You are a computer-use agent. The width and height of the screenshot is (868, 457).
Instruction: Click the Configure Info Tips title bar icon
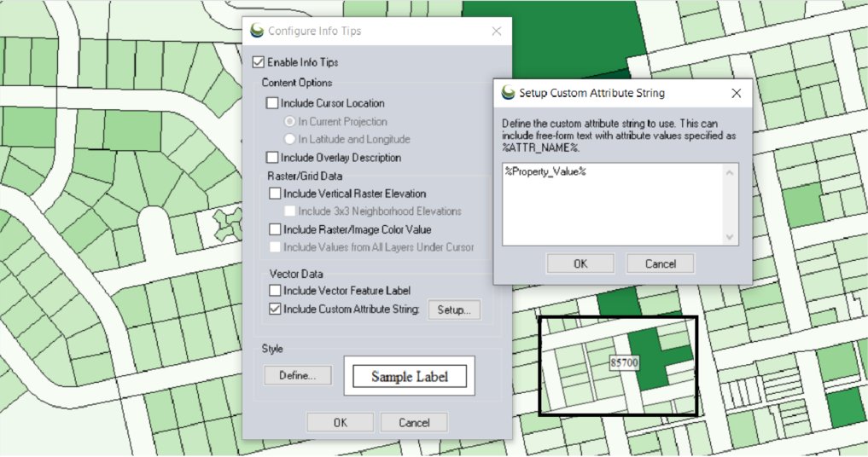coord(257,31)
